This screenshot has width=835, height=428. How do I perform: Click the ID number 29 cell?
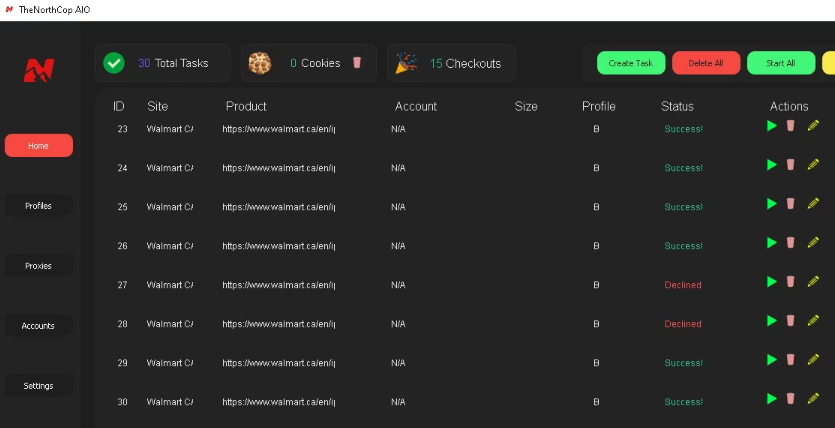coord(122,363)
